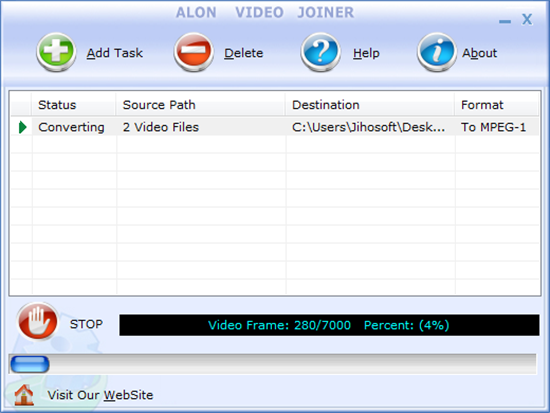Click the Add Task text label
Viewport: 550px width, 413px height.
coord(115,53)
